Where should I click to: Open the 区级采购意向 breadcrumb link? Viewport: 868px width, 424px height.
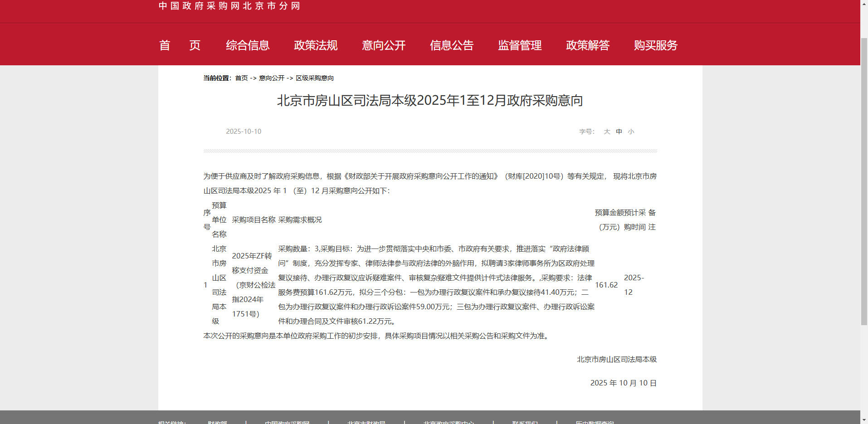pyautogui.click(x=315, y=78)
